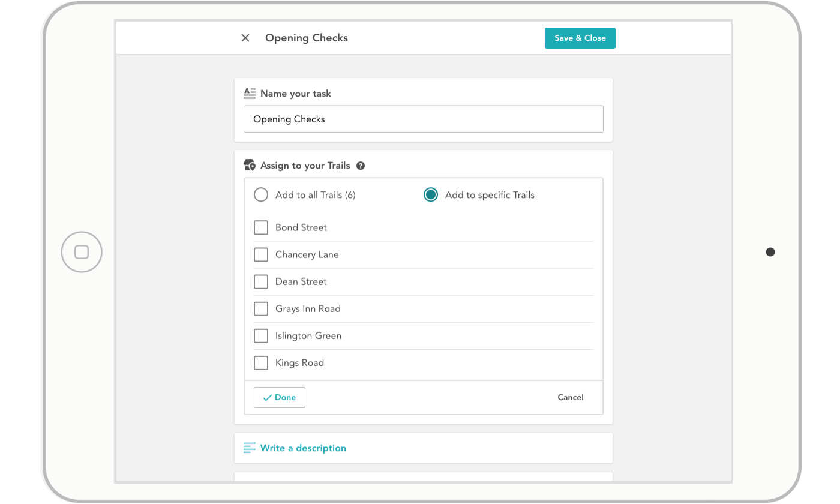Select the Add to all Trails radio button
Viewport: 840px width, 504px height.
point(260,194)
